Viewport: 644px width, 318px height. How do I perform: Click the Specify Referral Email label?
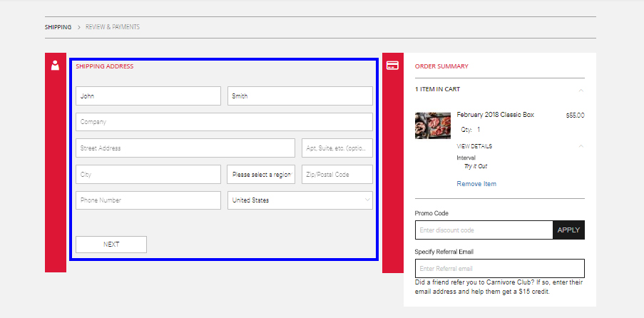coord(444,252)
